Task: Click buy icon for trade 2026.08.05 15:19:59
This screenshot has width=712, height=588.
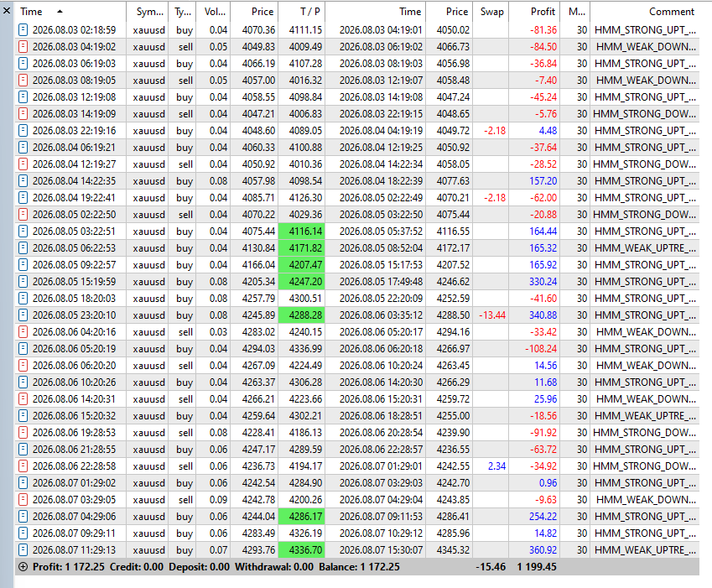Action: tap(23, 282)
